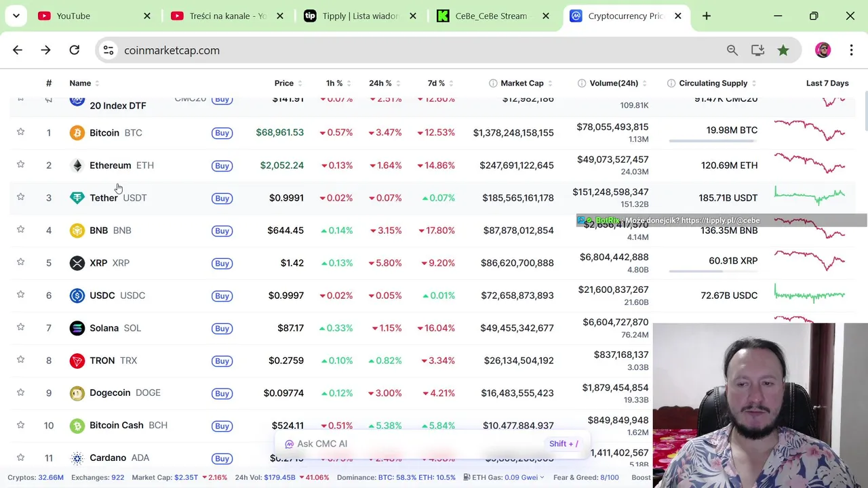Image resolution: width=868 pixels, height=488 pixels.
Task: Click the Circulating Supply info icon
Action: (x=671, y=83)
